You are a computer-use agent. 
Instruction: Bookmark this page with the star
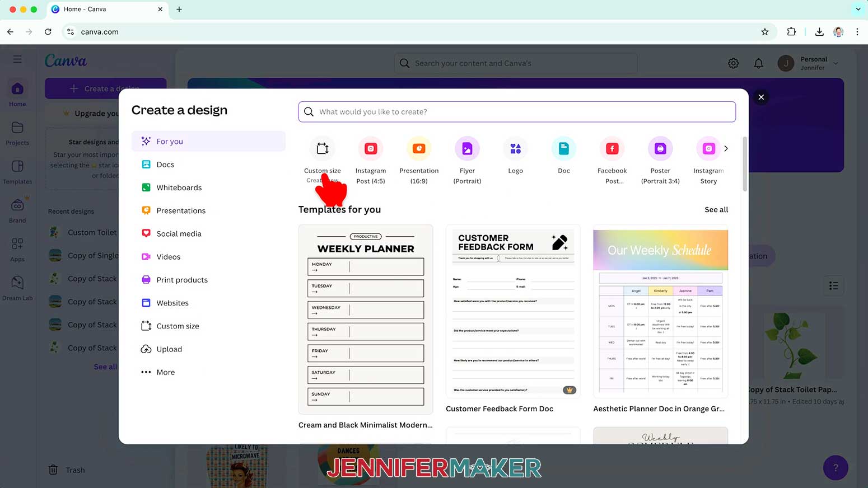coord(765,32)
